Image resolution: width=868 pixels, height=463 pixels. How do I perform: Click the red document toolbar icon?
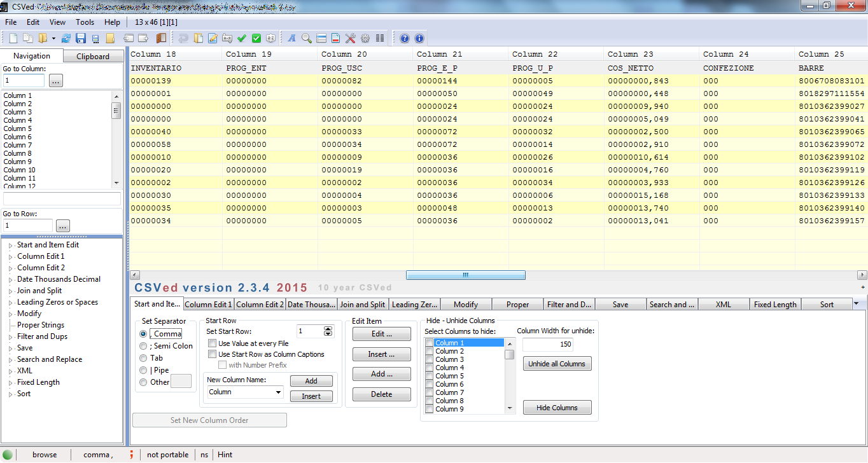click(x=335, y=38)
